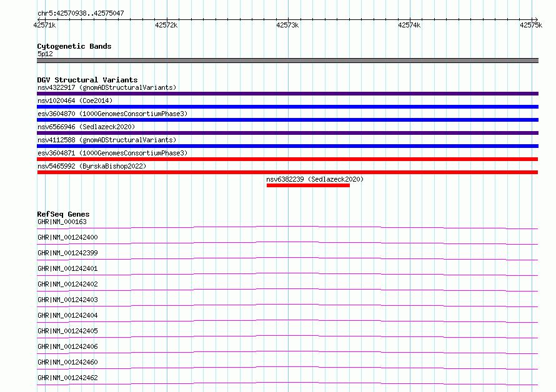Click the 42574k ruler tick label
The width and height of the screenshot is (556, 392).
click(409, 25)
